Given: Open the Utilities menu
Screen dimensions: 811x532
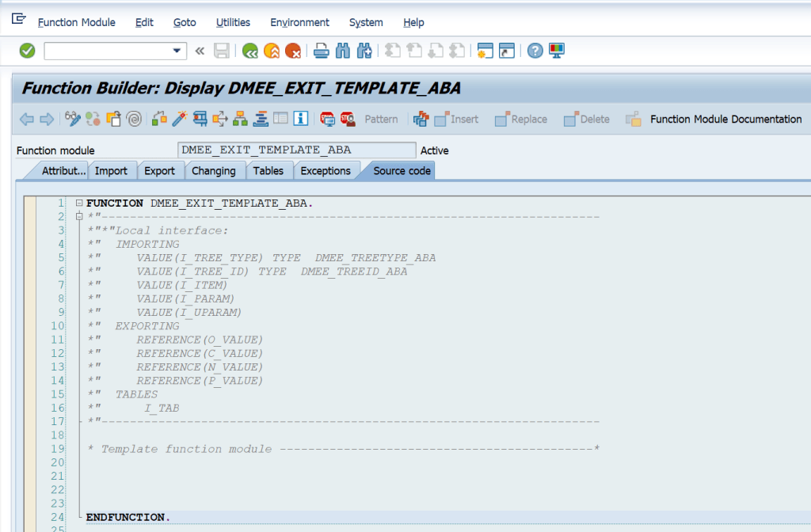Looking at the screenshot, I should point(232,22).
